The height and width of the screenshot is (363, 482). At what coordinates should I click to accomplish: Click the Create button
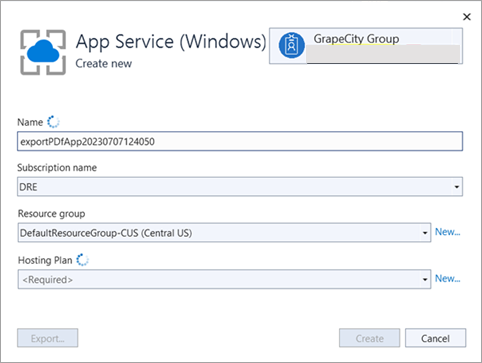pos(369,338)
